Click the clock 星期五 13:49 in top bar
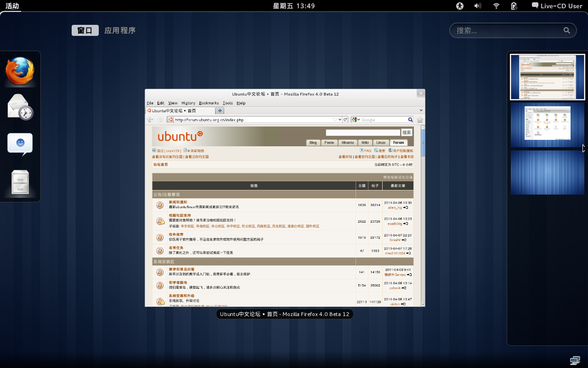588x368 pixels. click(x=294, y=6)
